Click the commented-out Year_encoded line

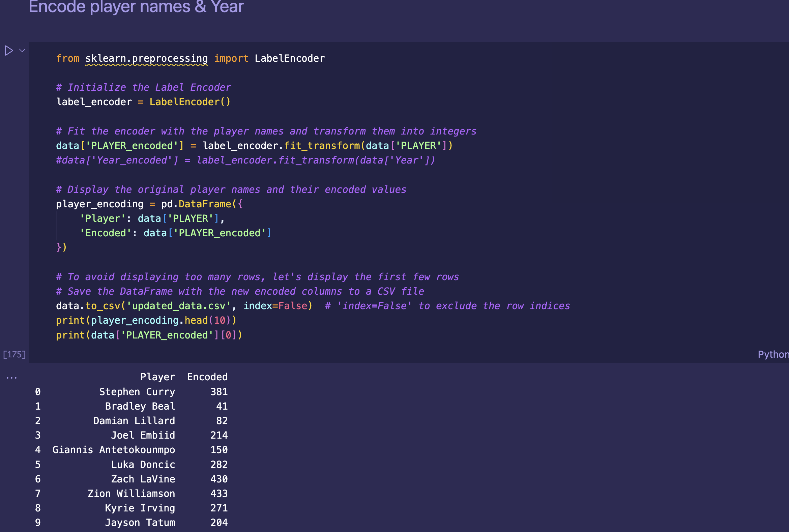click(x=245, y=160)
